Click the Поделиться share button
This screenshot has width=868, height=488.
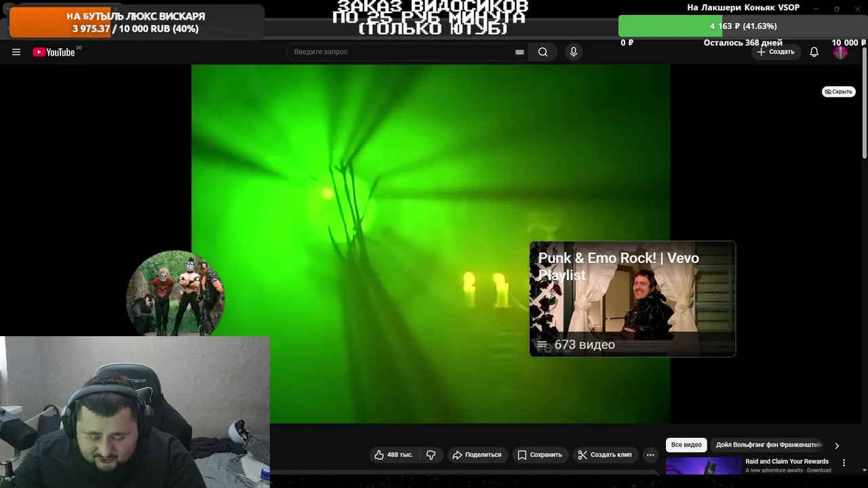coord(477,455)
